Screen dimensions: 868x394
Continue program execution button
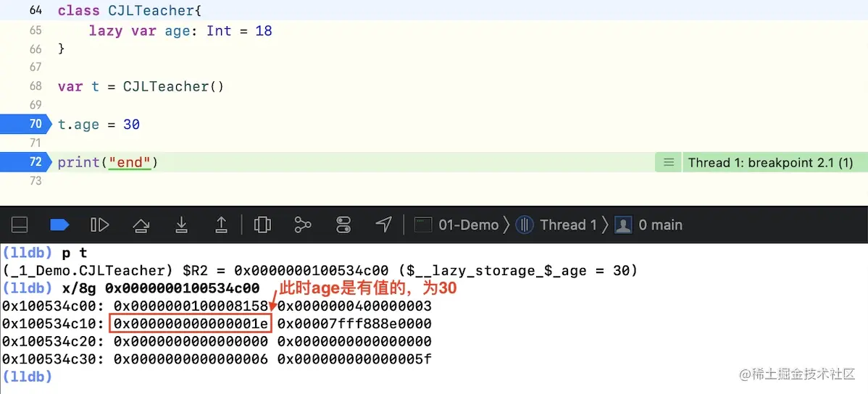tap(100, 225)
